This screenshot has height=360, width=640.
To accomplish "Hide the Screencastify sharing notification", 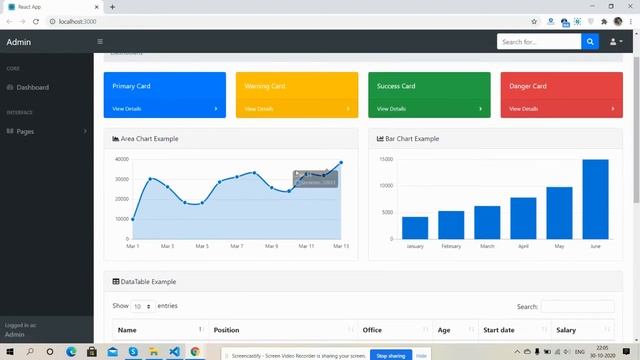I will click(421, 356).
